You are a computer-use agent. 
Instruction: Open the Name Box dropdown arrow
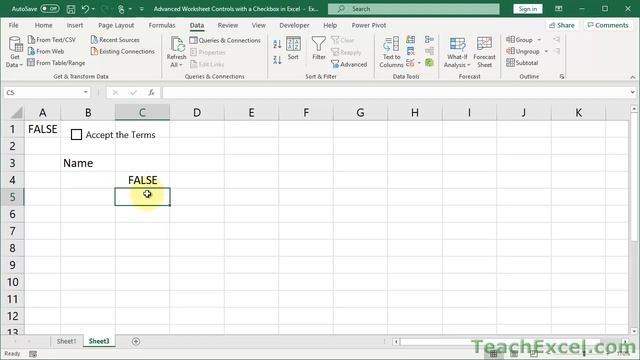pos(86,93)
